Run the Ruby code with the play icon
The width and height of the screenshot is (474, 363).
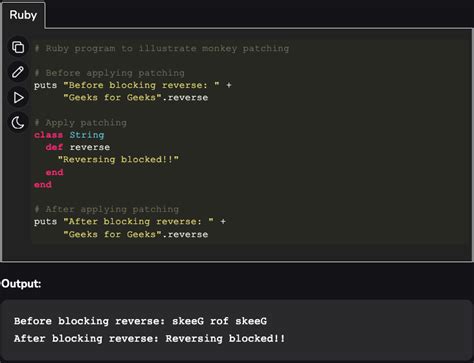tap(18, 98)
